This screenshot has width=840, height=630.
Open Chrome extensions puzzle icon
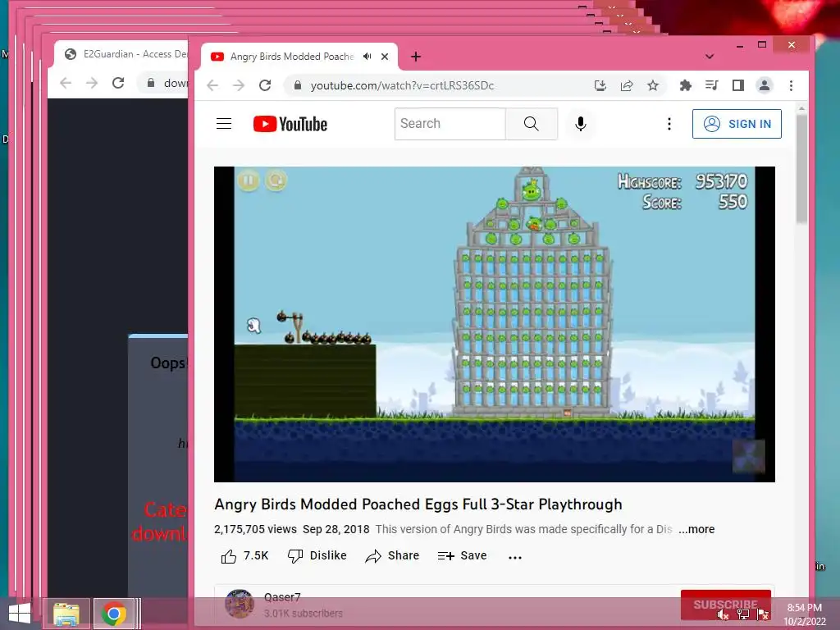pos(685,85)
